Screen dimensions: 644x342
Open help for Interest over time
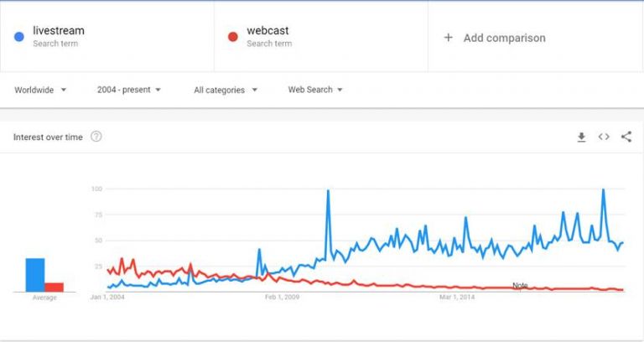[96, 137]
